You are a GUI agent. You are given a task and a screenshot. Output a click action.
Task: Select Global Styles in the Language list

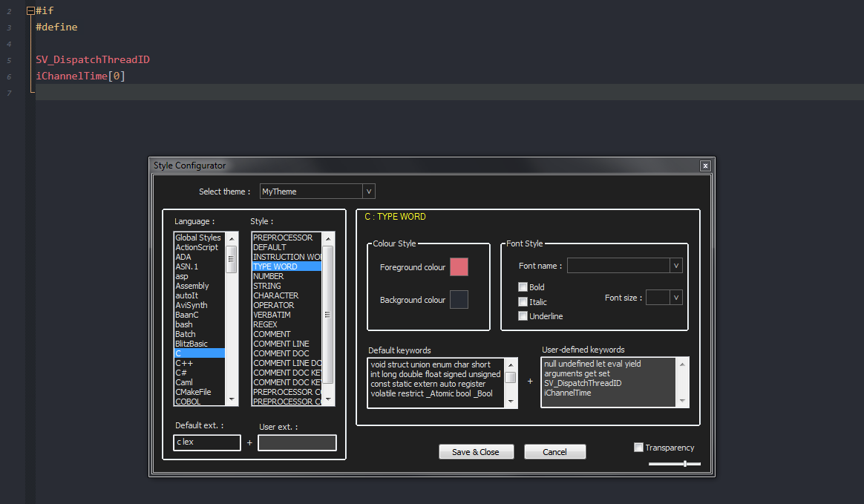click(198, 238)
